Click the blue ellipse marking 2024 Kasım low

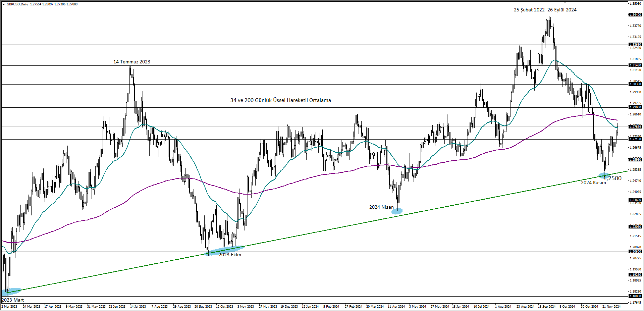(x=604, y=175)
